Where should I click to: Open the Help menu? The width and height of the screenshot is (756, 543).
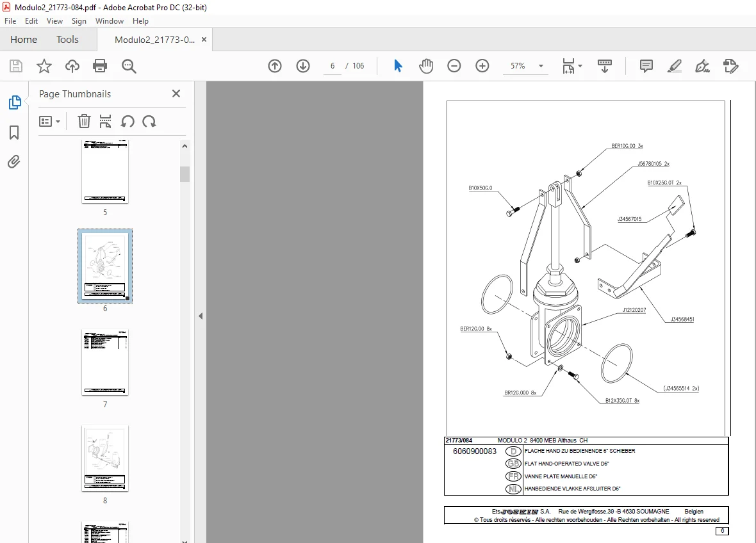(x=140, y=20)
